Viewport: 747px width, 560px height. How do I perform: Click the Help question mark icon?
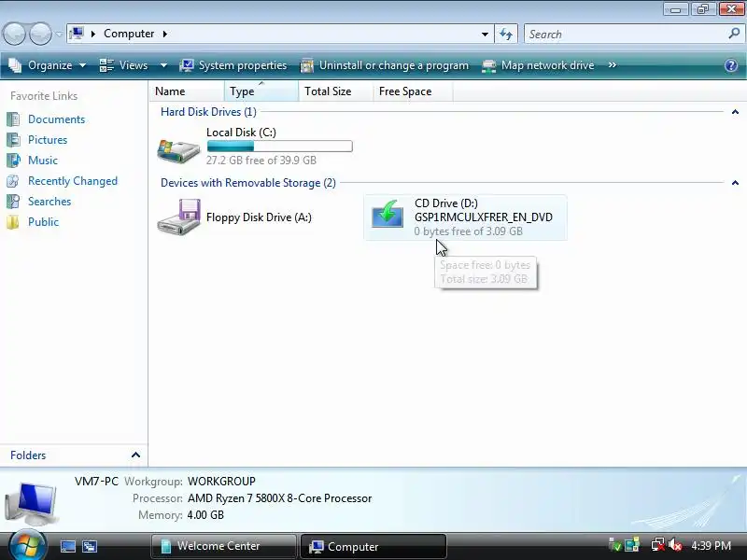point(731,65)
